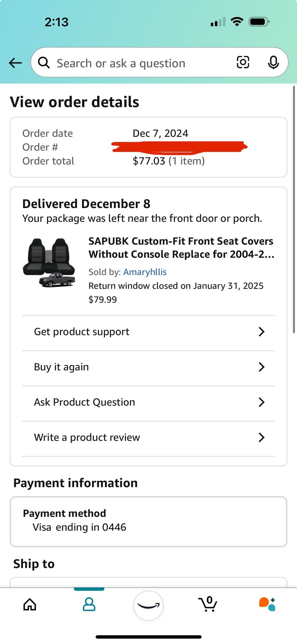Image resolution: width=297 pixels, height=644 pixels.
Task: Select the Write a product review row
Action: tap(87, 437)
